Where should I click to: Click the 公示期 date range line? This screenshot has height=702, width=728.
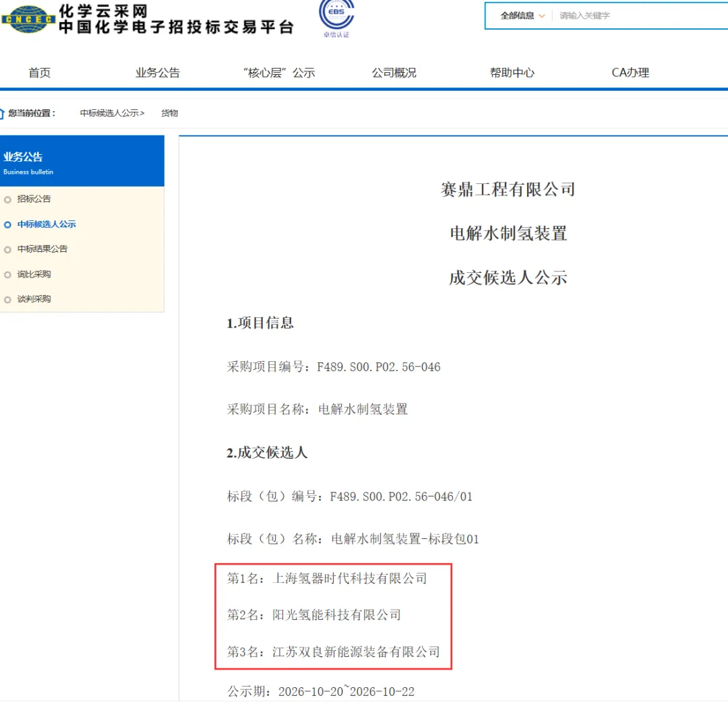pos(320,691)
